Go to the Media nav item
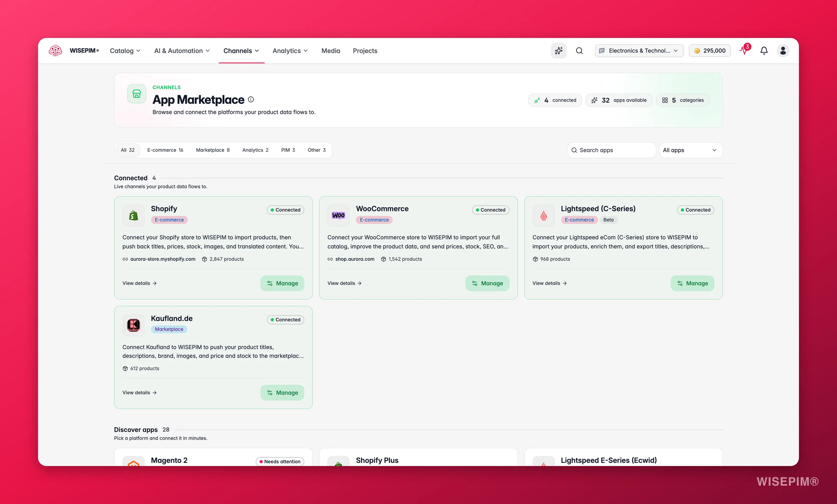The width and height of the screenshot is (837, 504). click(x=331, y=51)
